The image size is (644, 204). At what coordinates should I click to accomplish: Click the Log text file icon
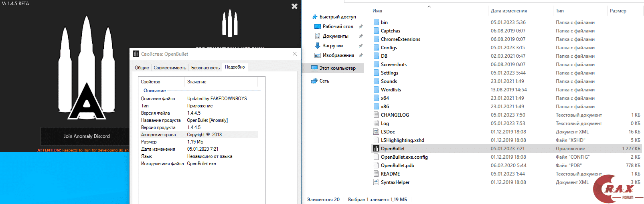pos(376,123)
